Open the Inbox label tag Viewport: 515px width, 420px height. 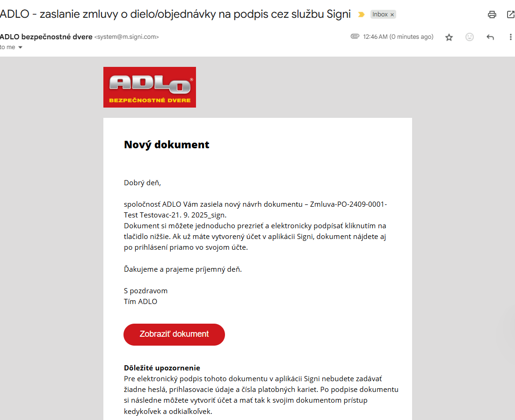[380, 14]
